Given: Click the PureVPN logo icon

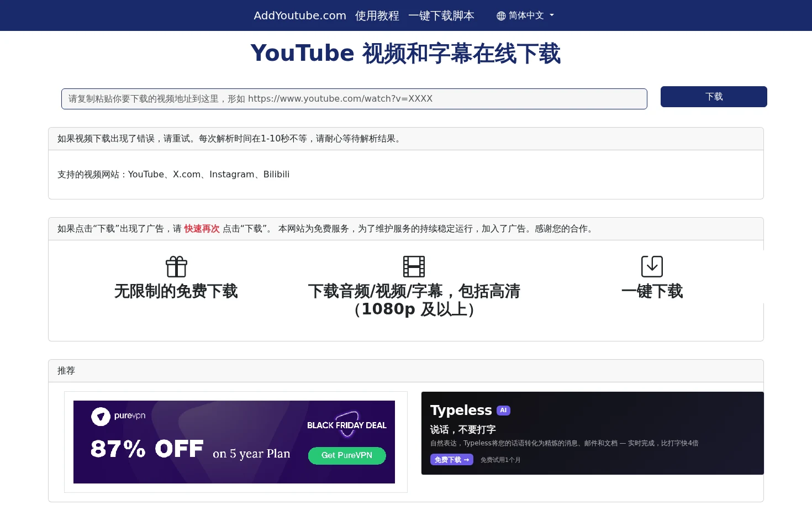Looking at the screenshot, I should (101, 417).
